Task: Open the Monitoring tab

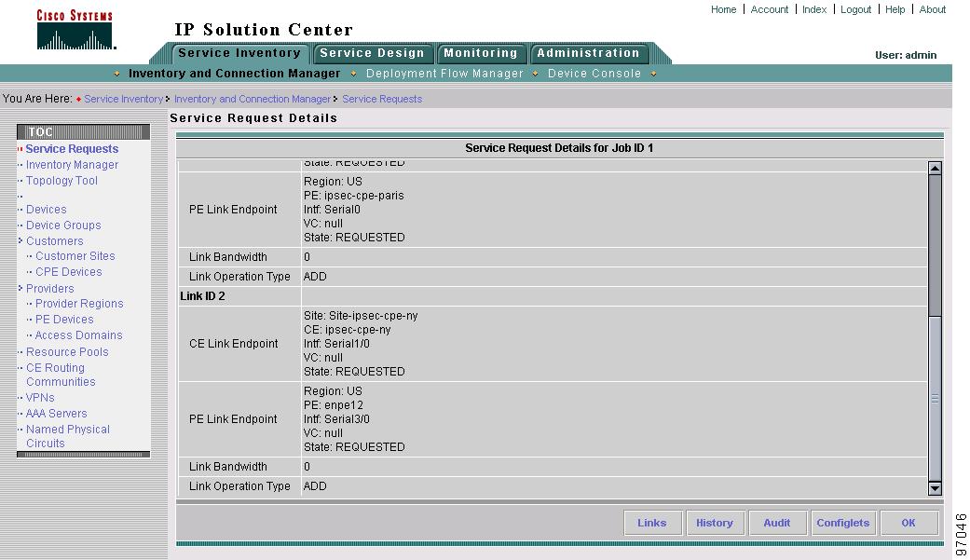Action: [481, 53]
